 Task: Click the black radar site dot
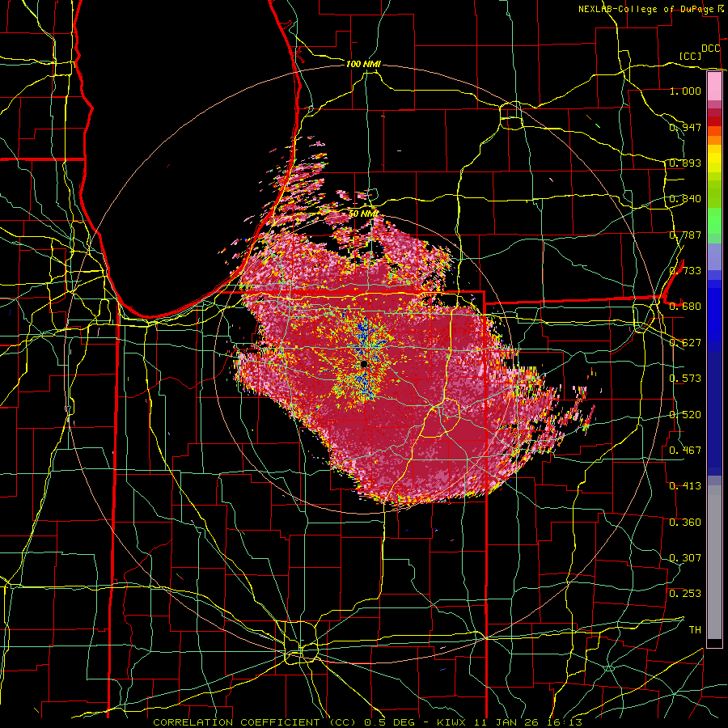[x=364, y=364]
